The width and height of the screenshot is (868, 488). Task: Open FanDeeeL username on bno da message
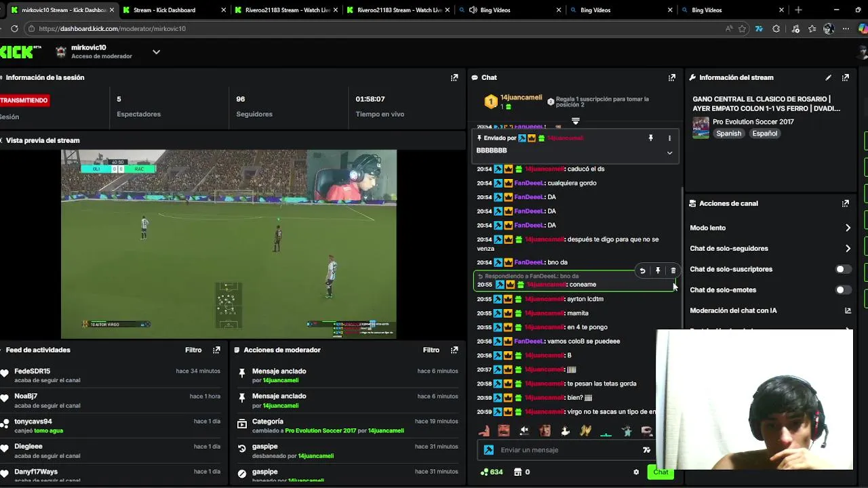coord(529,262)
